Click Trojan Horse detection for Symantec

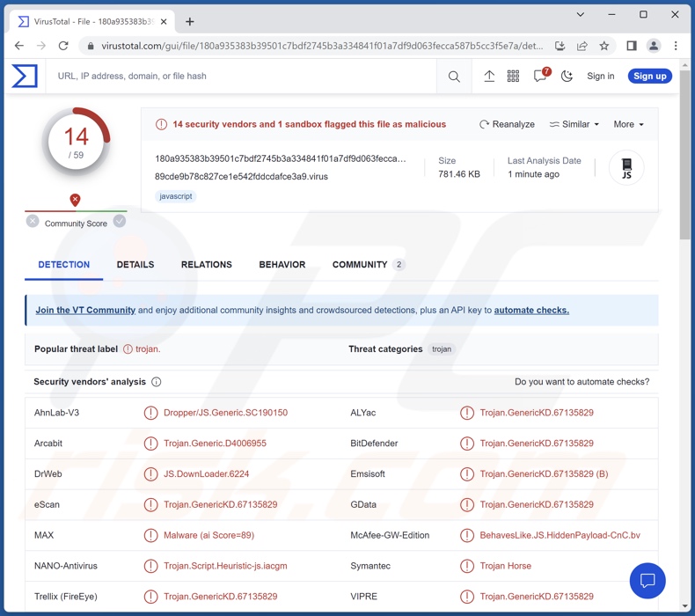click(505, 566)
